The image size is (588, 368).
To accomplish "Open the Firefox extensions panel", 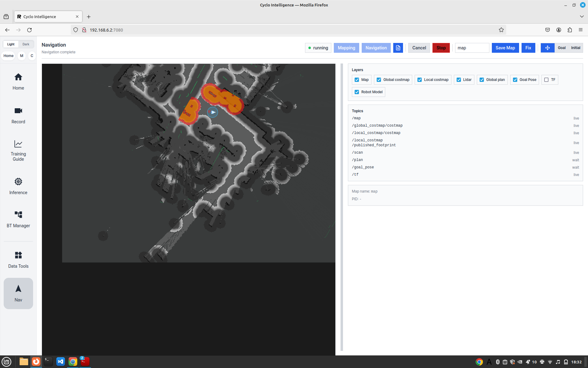I will 569,30.
